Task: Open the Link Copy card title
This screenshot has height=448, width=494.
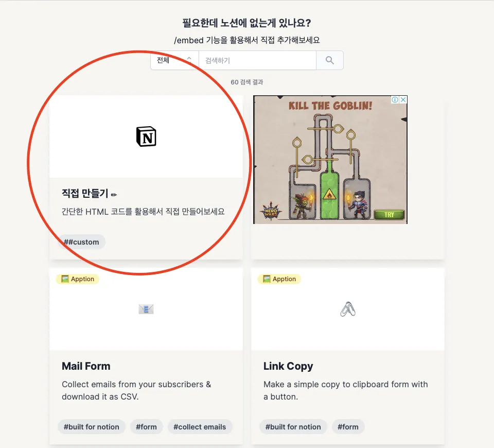Action: [x=288, y=366]
